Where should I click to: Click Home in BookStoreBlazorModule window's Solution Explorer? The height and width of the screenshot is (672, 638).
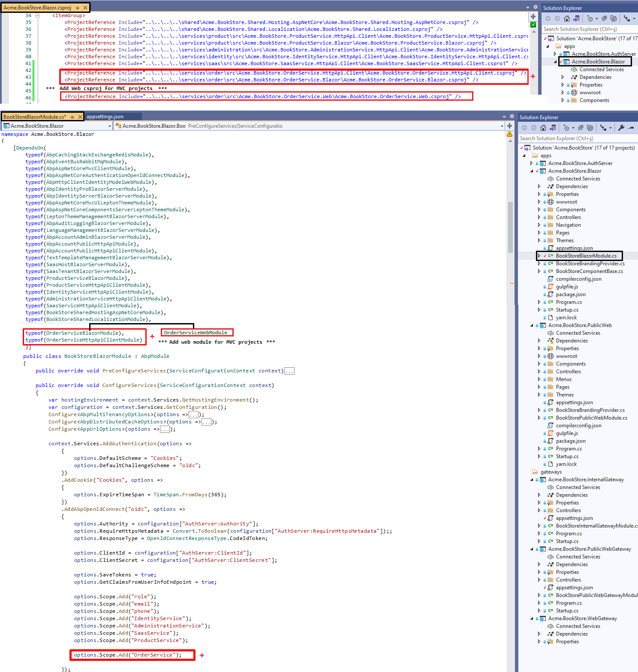pyautogui.click(x=543, y=128)
